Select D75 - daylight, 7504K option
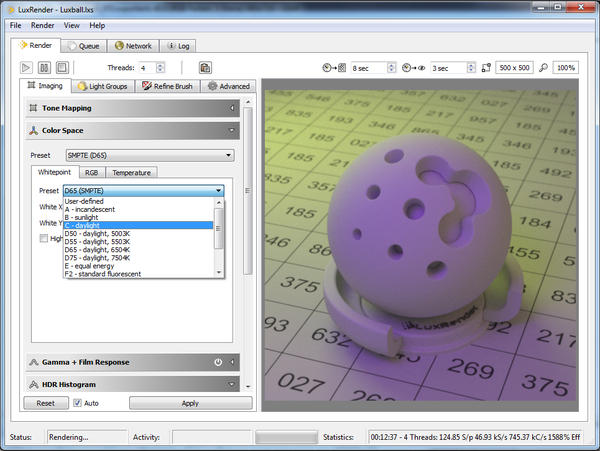 (138, 258)
